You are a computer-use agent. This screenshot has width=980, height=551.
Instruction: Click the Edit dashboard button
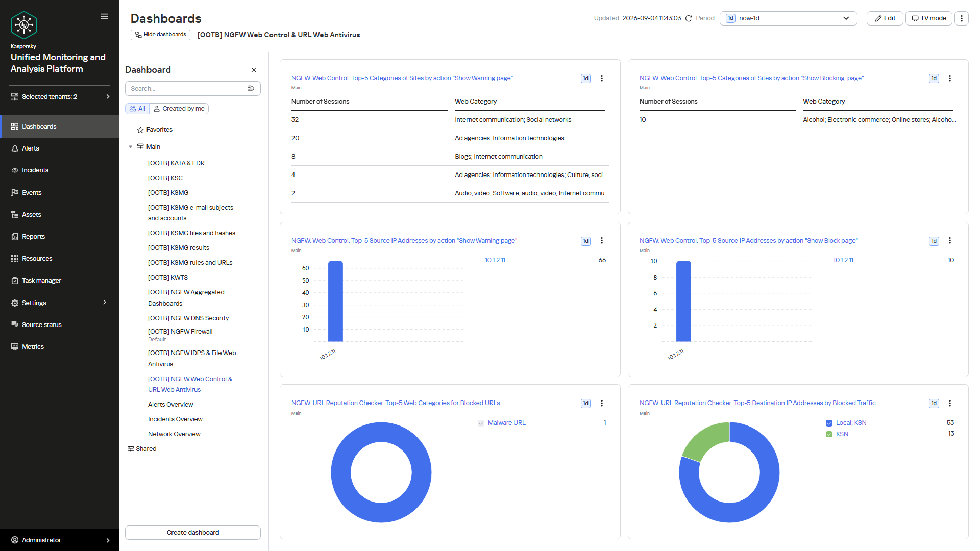click(x=885, y=18)
